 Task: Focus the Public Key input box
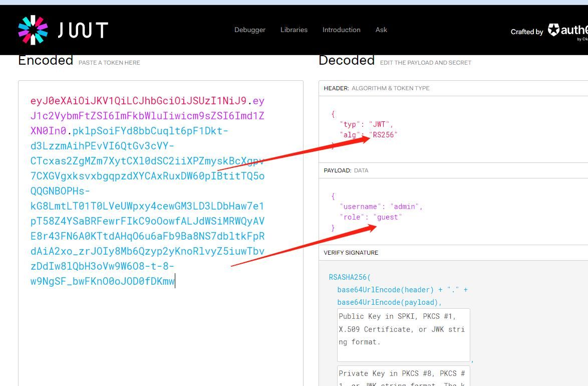[403, 334]
